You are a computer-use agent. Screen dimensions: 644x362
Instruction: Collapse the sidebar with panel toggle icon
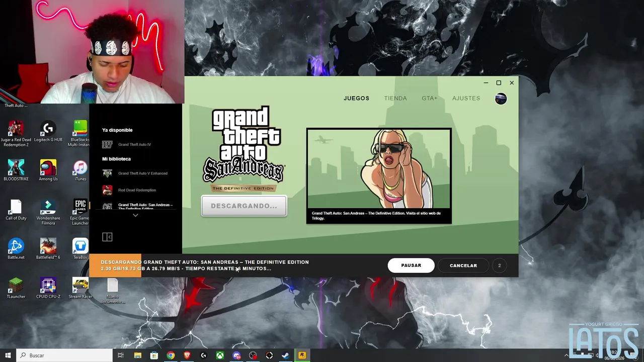[107, 237]
